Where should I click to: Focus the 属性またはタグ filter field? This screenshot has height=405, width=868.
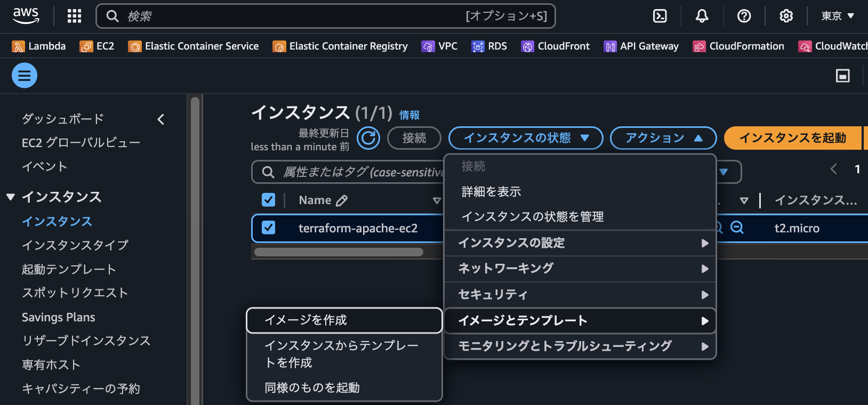point(348,172)
